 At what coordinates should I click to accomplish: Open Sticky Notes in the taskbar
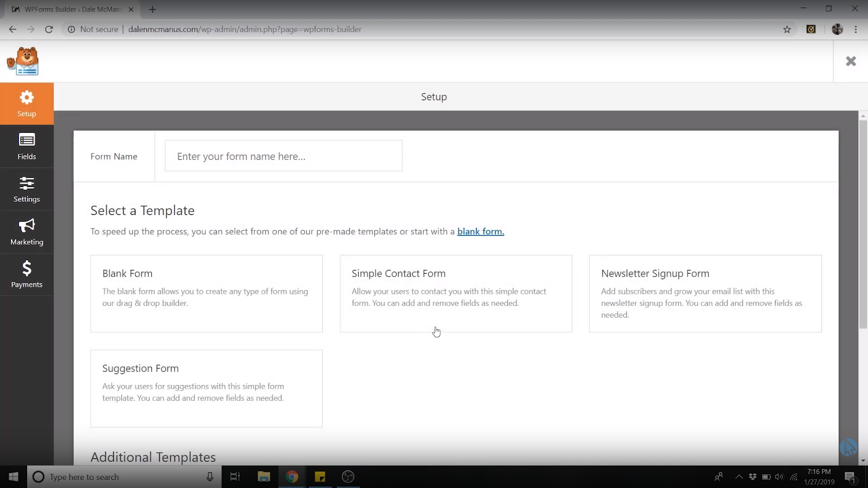(x=320, y=477)
